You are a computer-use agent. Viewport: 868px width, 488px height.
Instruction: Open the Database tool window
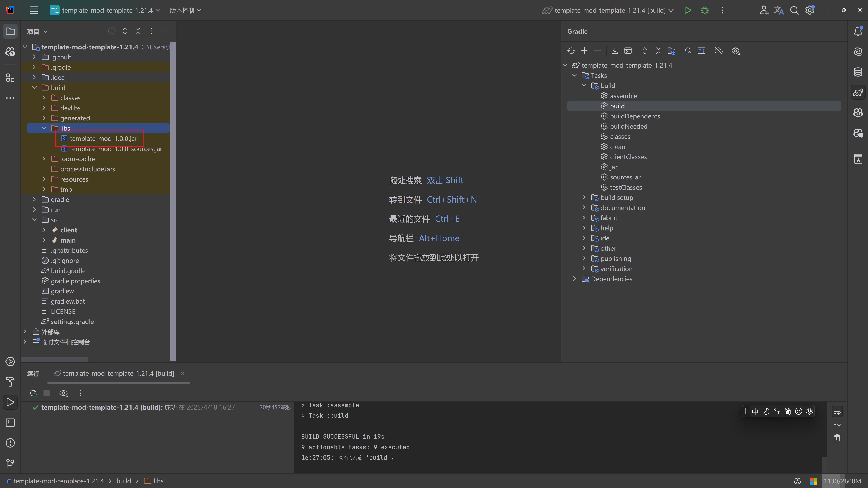[x=858, y=72]
